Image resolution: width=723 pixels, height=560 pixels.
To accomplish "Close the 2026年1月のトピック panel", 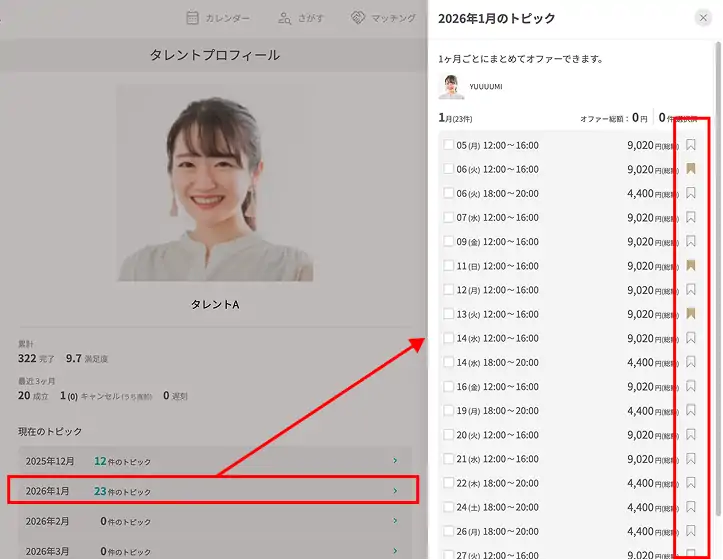I will coord(703,18).
